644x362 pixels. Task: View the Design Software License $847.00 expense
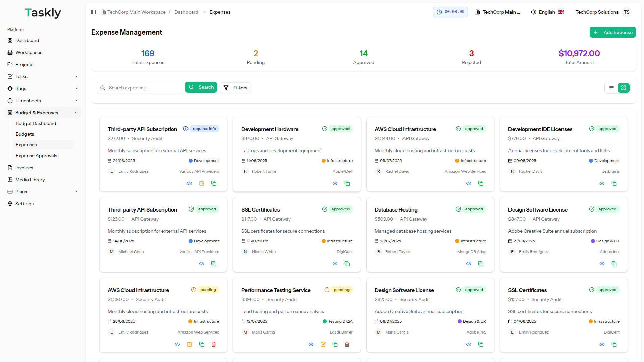pyautogui.click(x=602, y=264)
